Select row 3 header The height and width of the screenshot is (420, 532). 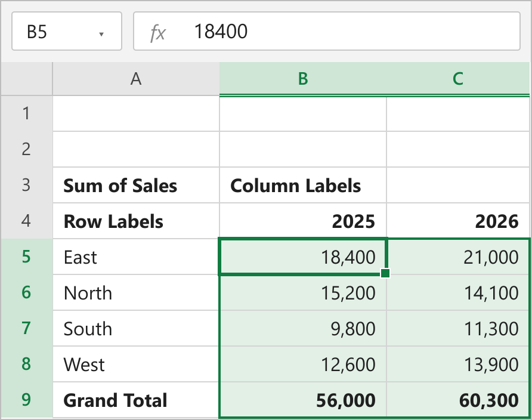click(26, 185)
